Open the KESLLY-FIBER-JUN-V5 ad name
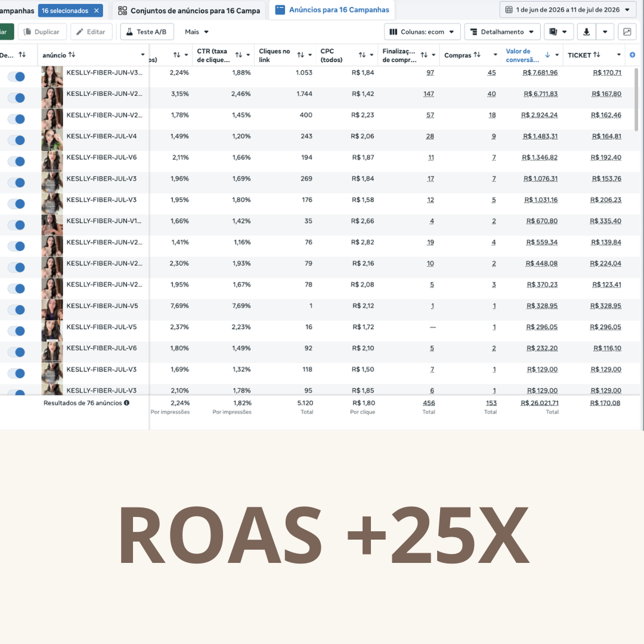Image resolution: width=644 pixels, height=644 pixels. click(103, 306)
